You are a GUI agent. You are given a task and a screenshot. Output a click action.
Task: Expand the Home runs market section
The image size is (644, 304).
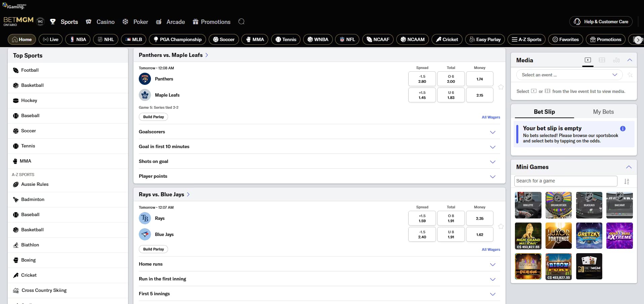point(492,264)
